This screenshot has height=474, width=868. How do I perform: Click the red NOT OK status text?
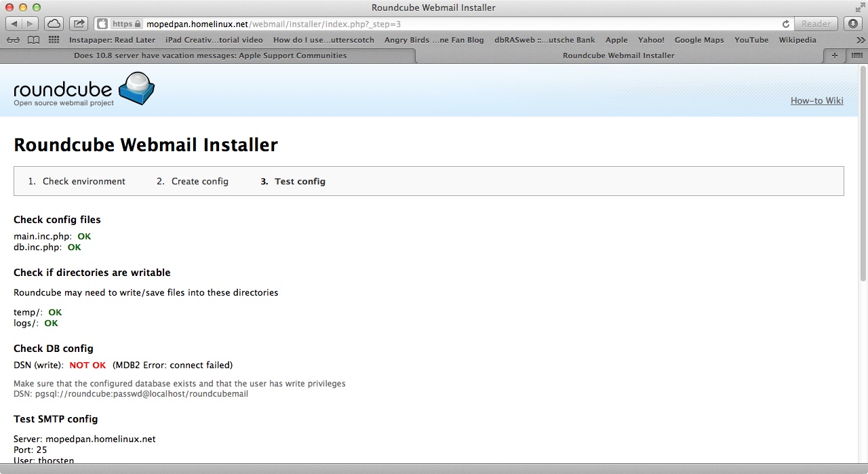tap(87, 366)
